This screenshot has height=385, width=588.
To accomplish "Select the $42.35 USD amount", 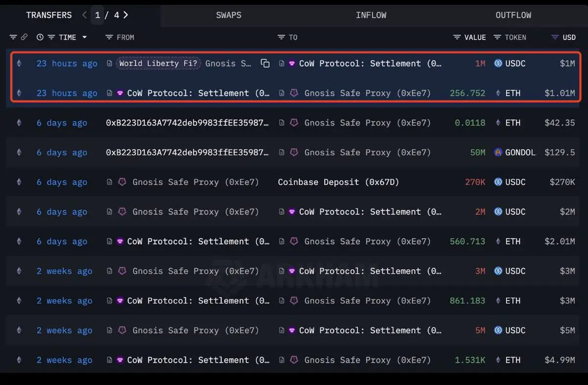I will 560,123.
